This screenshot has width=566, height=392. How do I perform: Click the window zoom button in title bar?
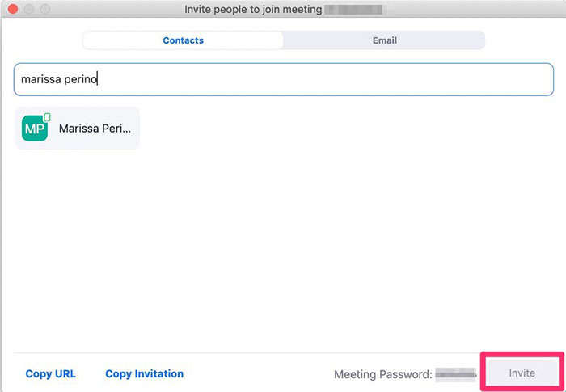click(43, 8)
